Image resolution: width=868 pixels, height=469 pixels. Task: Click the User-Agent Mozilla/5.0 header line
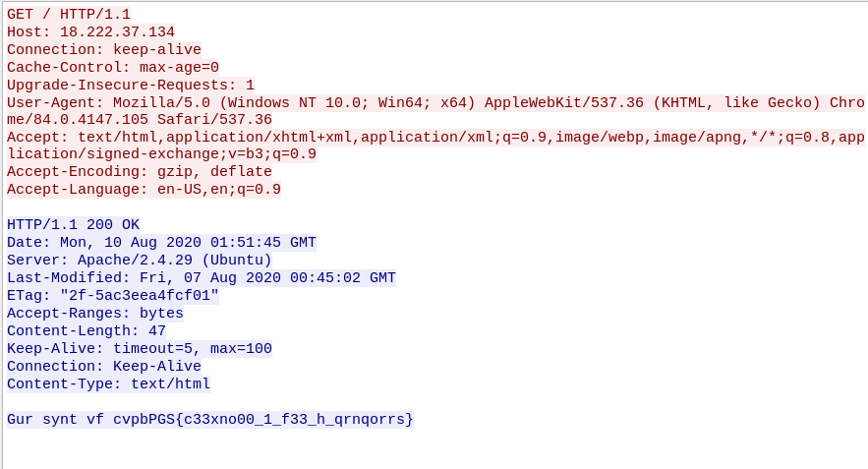[435, 102]
